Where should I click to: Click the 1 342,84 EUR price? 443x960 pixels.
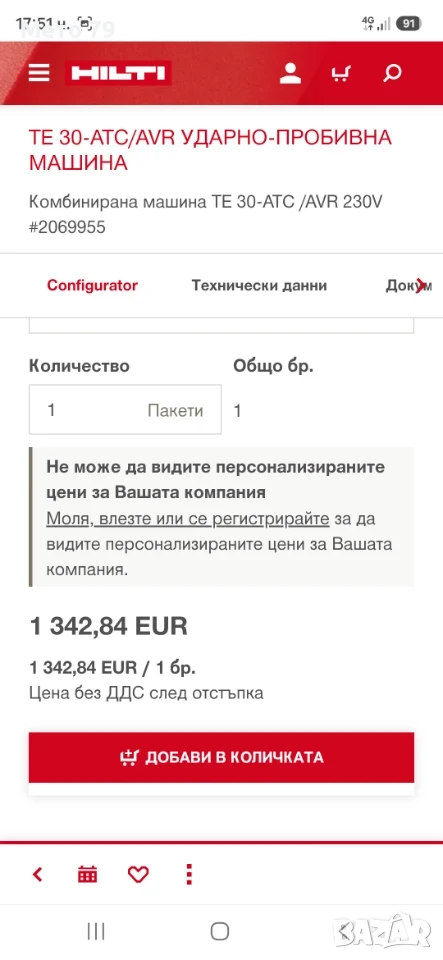tap(108, 626)
